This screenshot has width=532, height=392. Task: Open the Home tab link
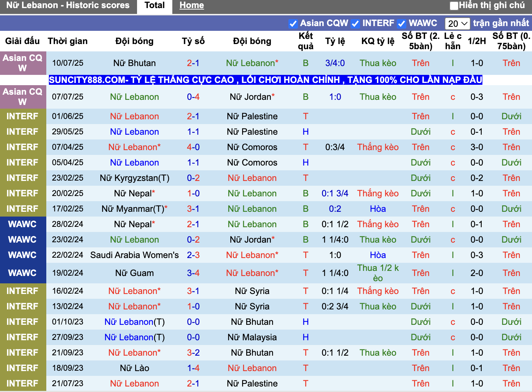coord(192,6)
